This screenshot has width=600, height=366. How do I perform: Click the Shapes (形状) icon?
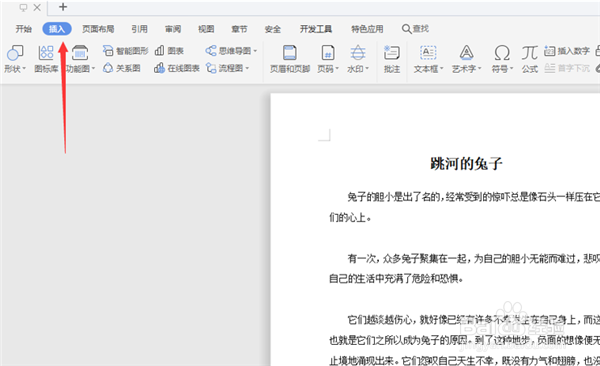[x=15, y=53]
